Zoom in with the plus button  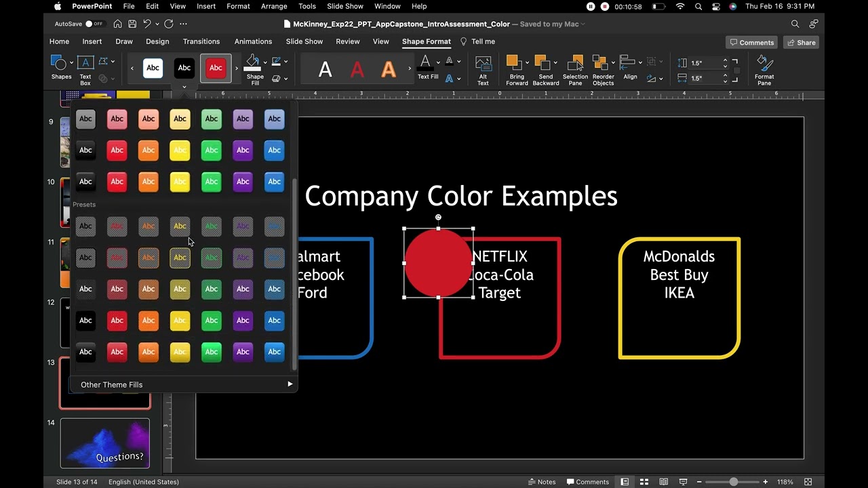pyautogui.click(x=766, y=482)
